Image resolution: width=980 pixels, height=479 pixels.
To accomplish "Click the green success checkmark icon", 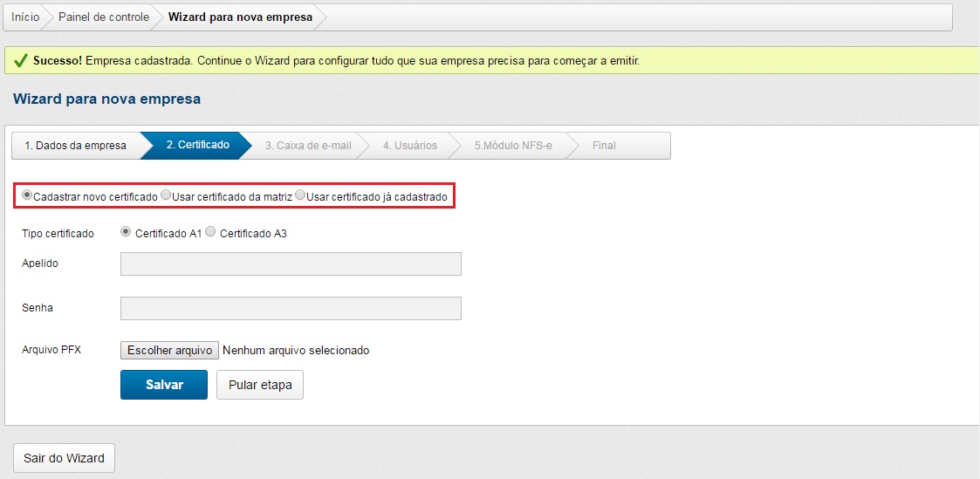I will (x=21, y=61).
